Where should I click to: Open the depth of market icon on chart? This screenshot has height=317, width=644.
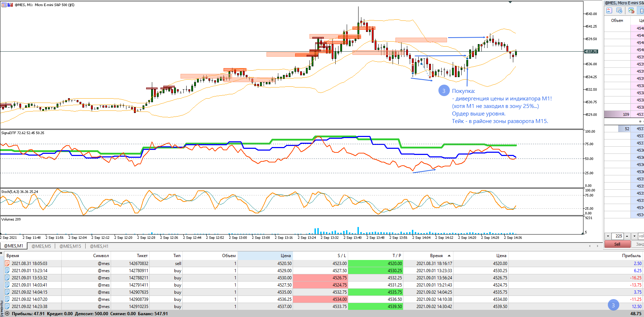coord(4,5)
